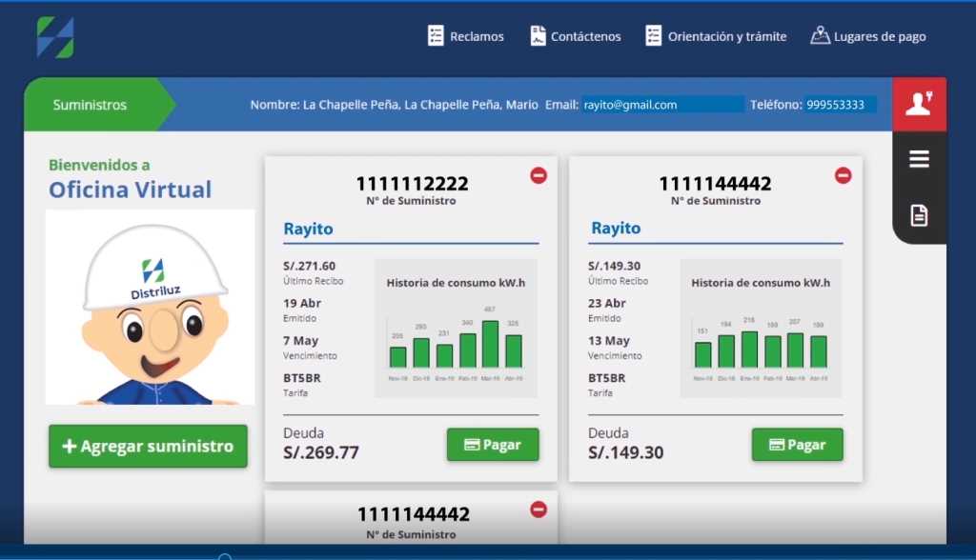Open the Reclamos checklist icon
This screenshot has height=560, width=976.
(434, 35)
